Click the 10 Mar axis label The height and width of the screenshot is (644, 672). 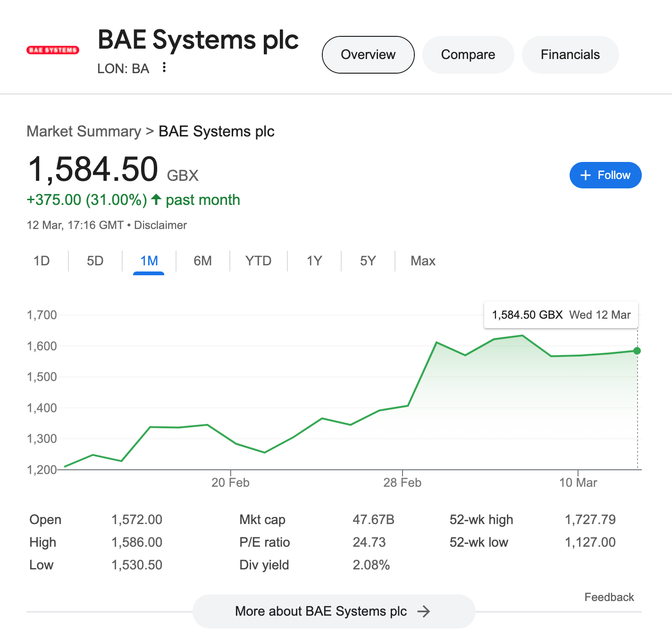578,483
